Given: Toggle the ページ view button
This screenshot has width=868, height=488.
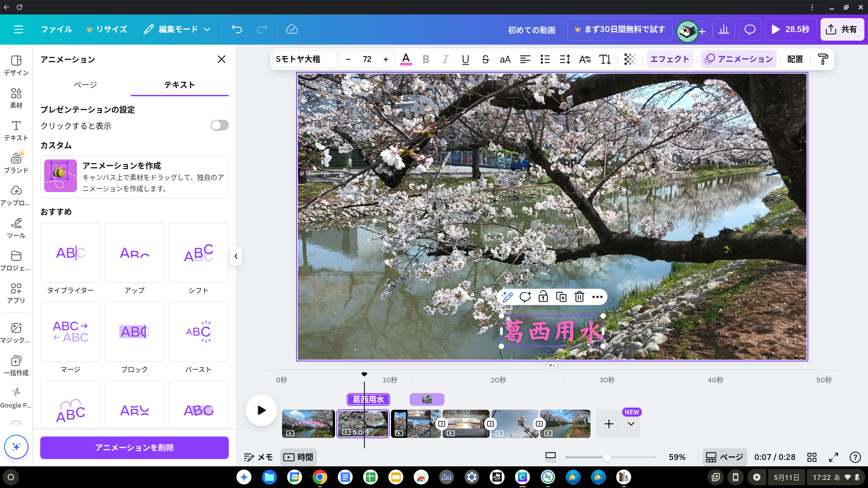Looking at the screenshot, I should [725, 457].
